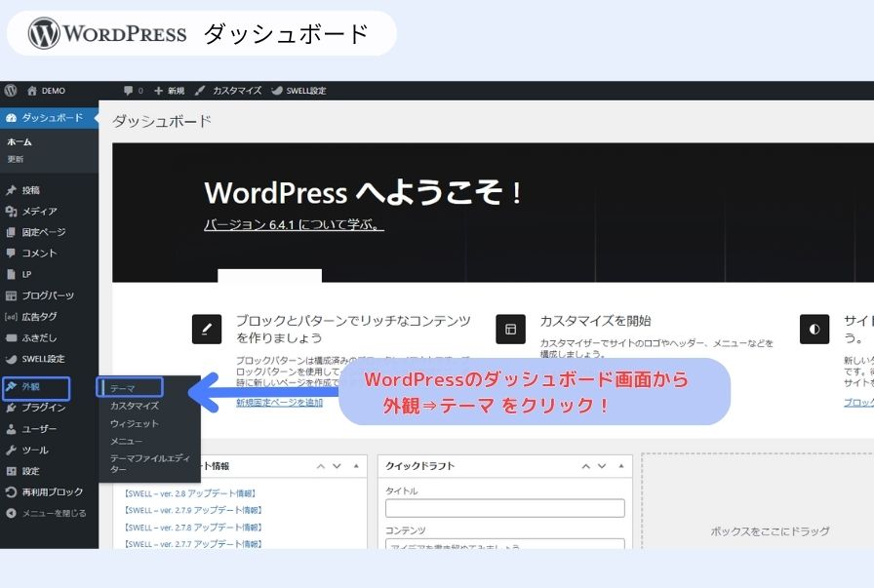Screen dimensions: 874x588
Task: Open SWELL ver. 2.7.8 アップデート情報 link
Action: coord(192,528)
